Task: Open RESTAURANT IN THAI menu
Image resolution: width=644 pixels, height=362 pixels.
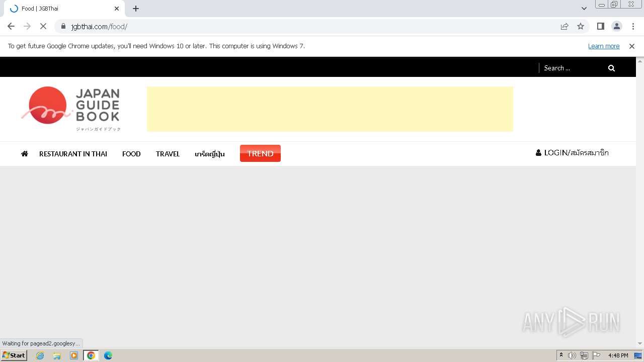Action: pyautogui.click(x=73, y=154)
